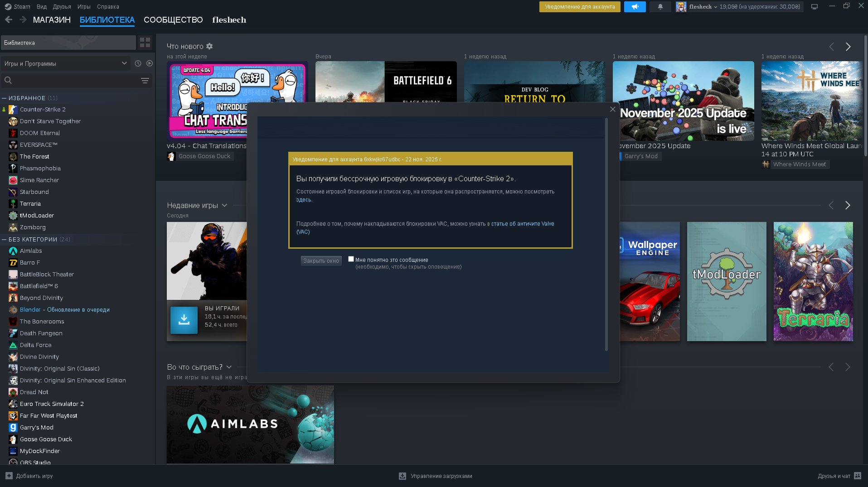868x487 pixels.
Task: Open the megaphone announcements button
Action: point(635,7)
